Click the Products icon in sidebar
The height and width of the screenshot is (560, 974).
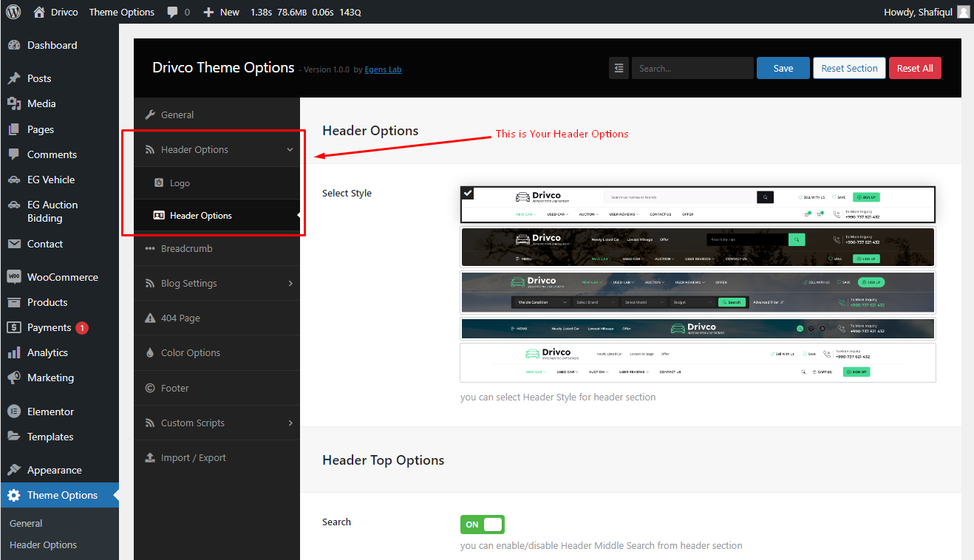[14, 302]
